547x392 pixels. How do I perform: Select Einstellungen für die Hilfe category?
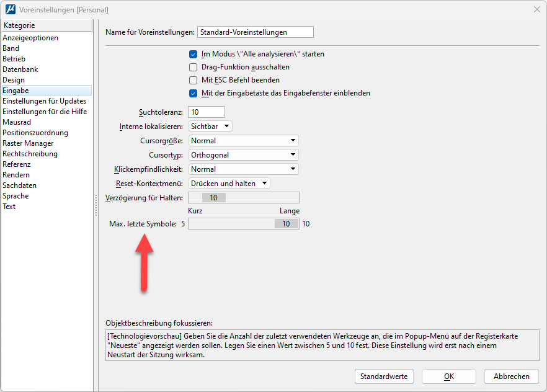47,112
